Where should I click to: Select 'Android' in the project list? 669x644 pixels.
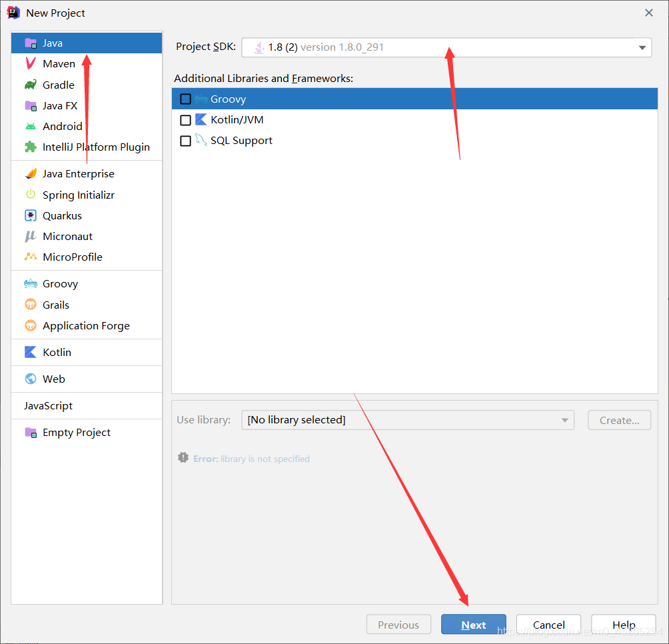point(87,126)
